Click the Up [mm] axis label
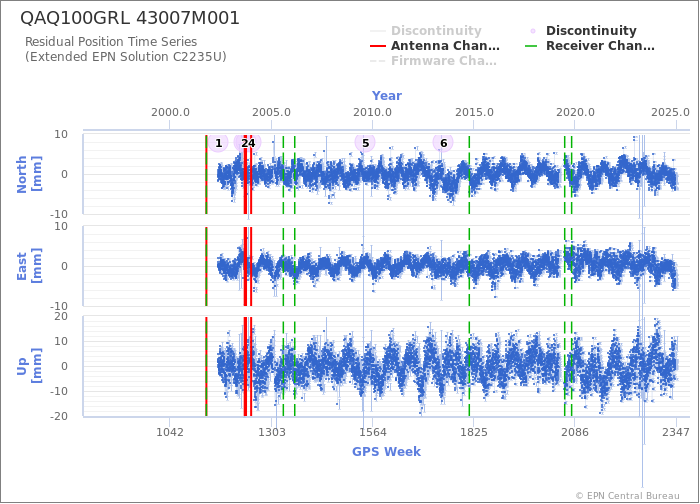This screenshot has width=700, height=504. [x=29, y=366]
